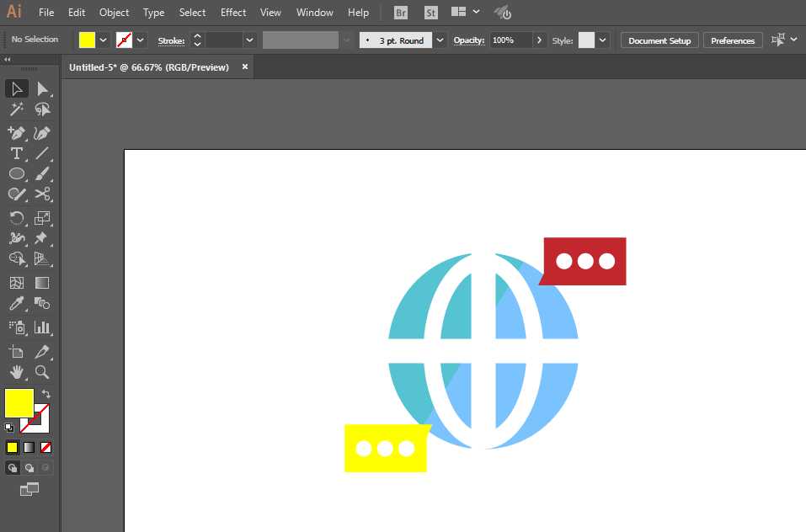
Task: Expand the Style dropdown
Action: coord(602,40)
